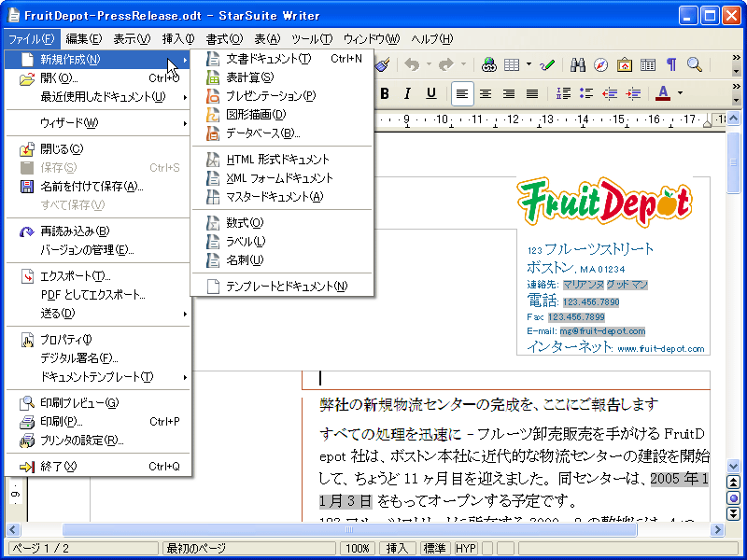The width and height of the screenshot is (747, 560).
Task: Click the vertical scrollbar down arrow
Action: coord(734,467)
